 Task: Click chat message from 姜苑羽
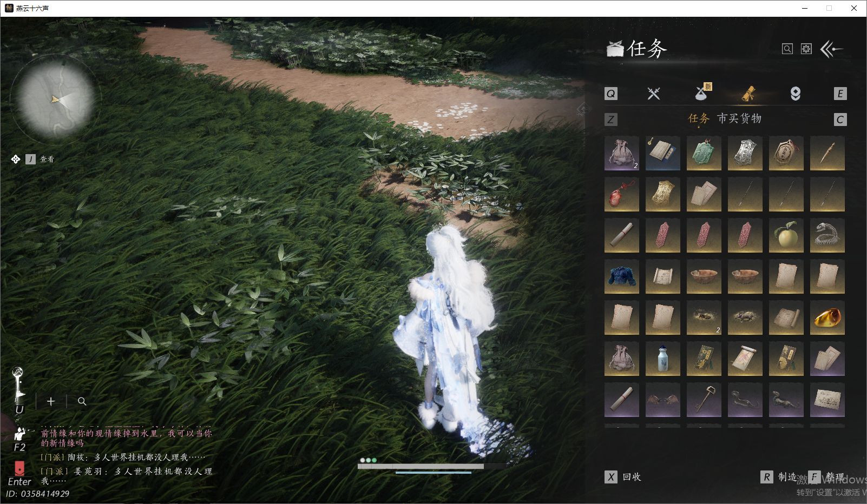[x=127, y=476]
